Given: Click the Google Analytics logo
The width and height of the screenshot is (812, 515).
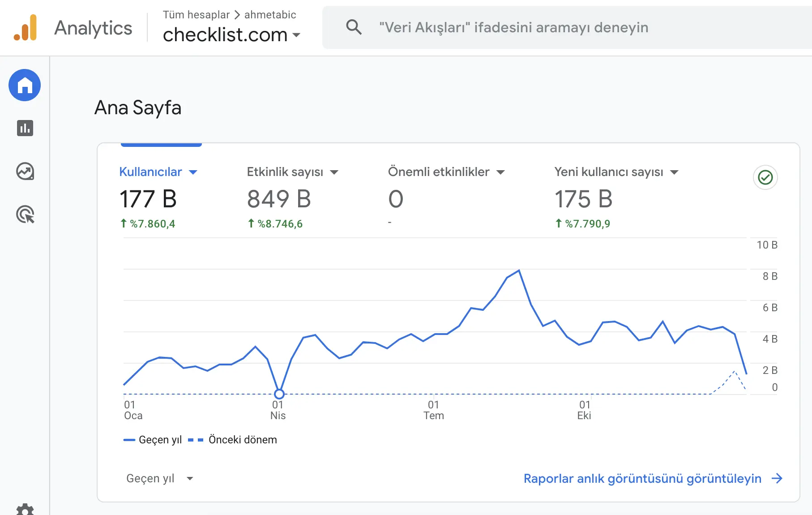Looking at the screenshot, I should 25,28.
